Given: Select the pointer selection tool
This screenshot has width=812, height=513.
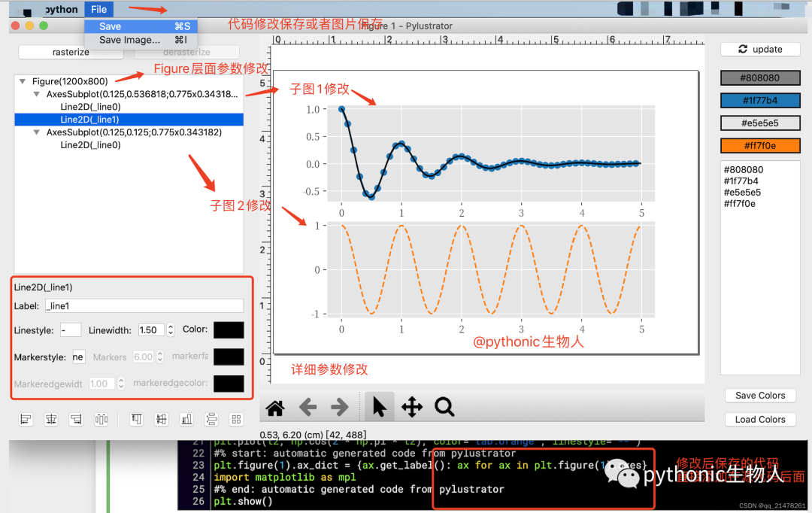Looking at the screenshot, I should click(380, 407).
